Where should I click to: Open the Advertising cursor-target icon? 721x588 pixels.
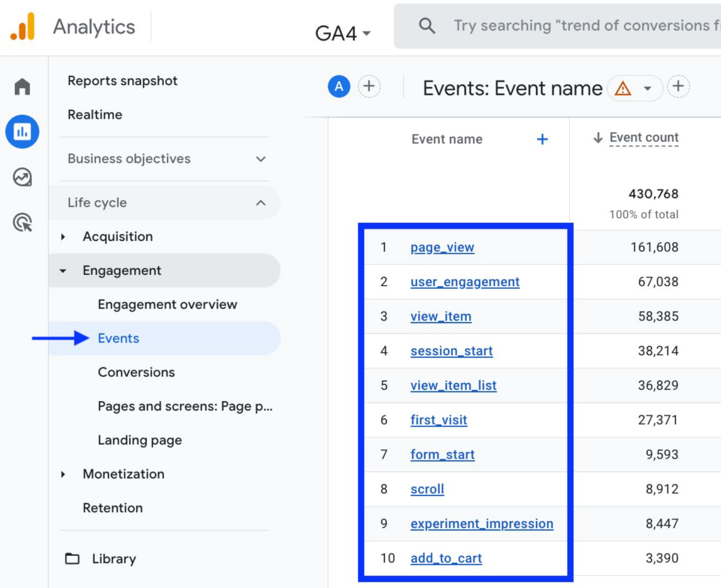[x=22, y=222]
